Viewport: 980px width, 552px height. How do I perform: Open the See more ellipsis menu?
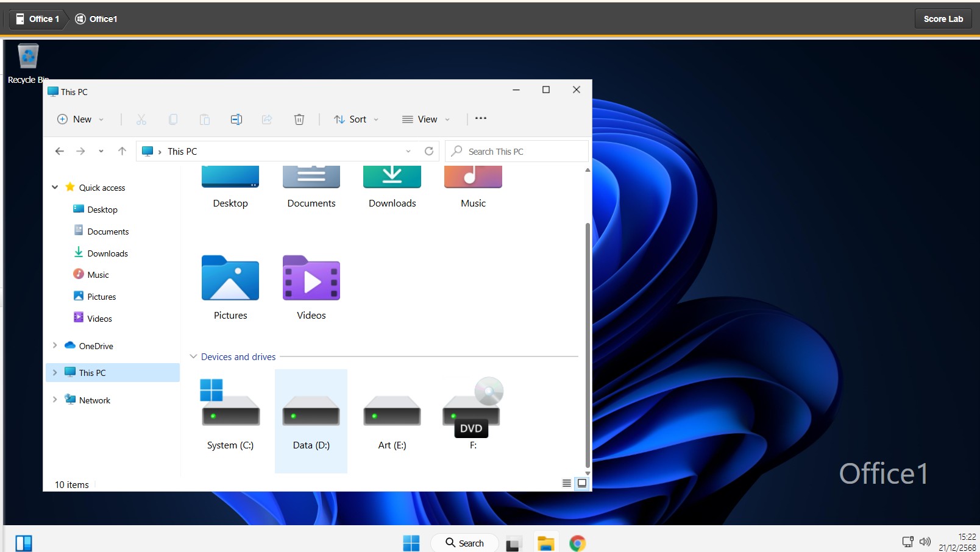point(481,118)
